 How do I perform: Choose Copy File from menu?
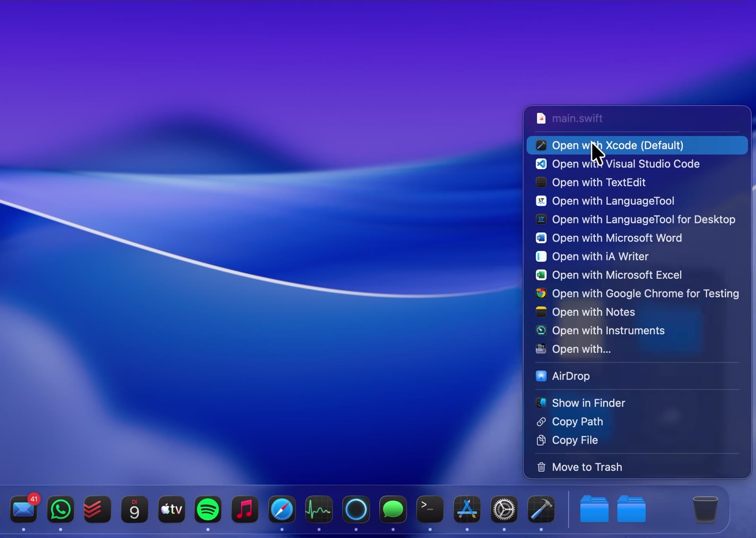[x=637, y=440]
